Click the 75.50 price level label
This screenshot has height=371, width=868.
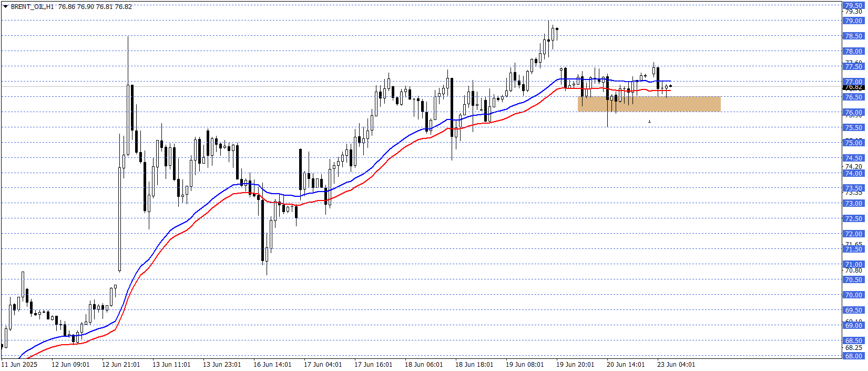pos(854,127)
